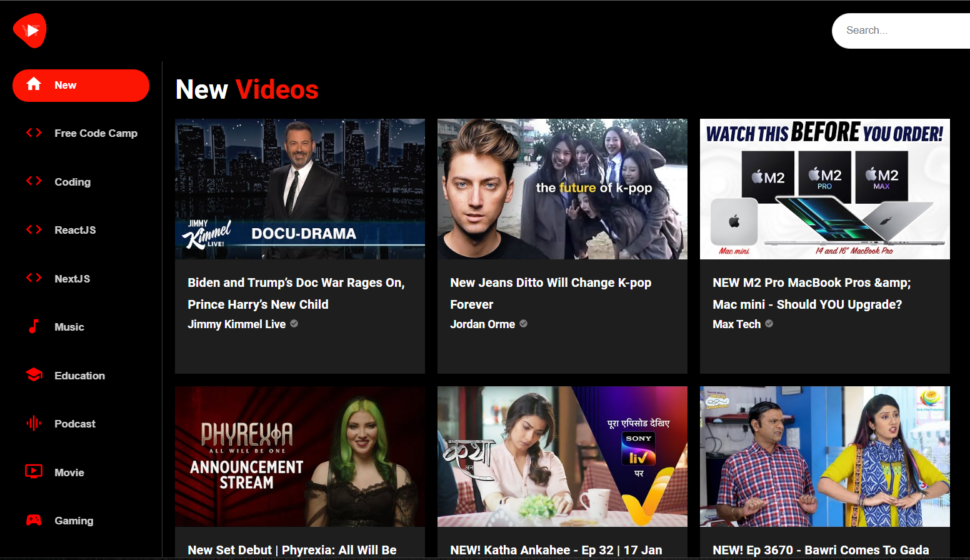This screenshot has height=560, width=970.
Task: Click the Gaming controller icon
Action: (x=34, y=520)
